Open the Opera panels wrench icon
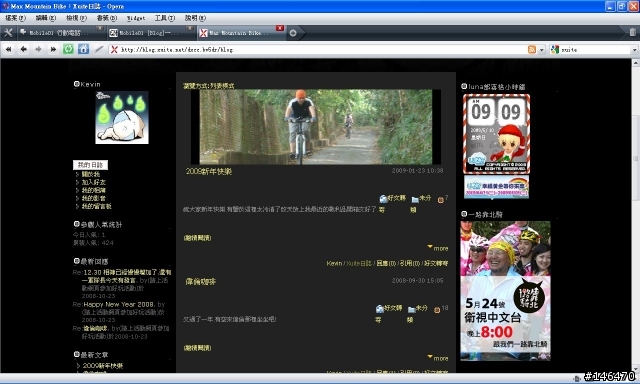Viewport: 640px width, 384px height. pyautogui.click(x=8, y=33)
